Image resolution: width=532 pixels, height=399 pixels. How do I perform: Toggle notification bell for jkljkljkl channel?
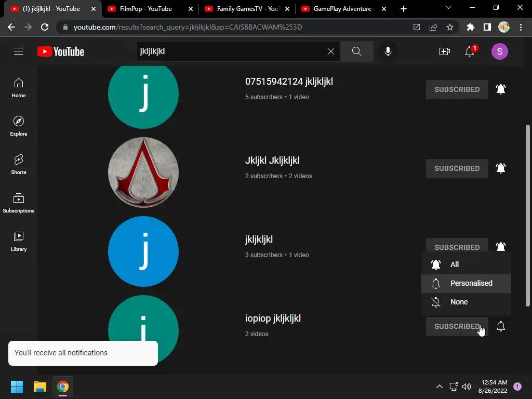click(x=501, y=246)
